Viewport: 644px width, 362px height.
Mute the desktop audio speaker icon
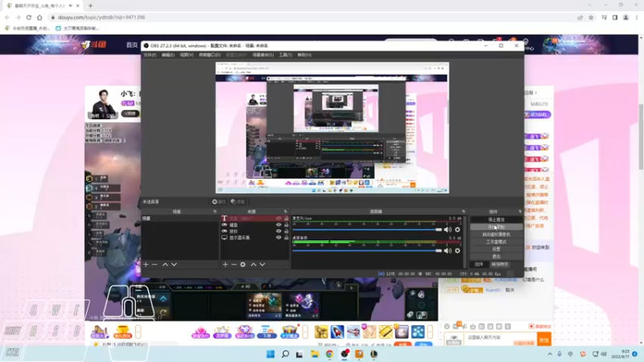coord(448,251)
